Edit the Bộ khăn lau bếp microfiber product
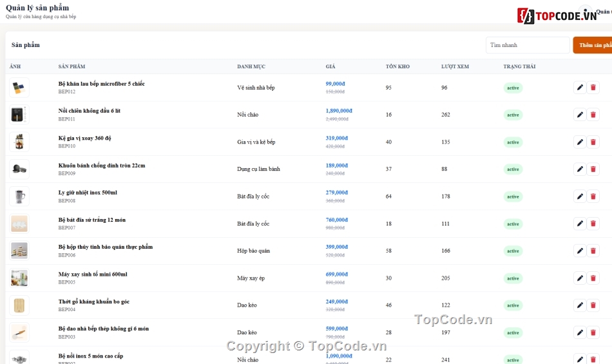 [x=580, y=88]
